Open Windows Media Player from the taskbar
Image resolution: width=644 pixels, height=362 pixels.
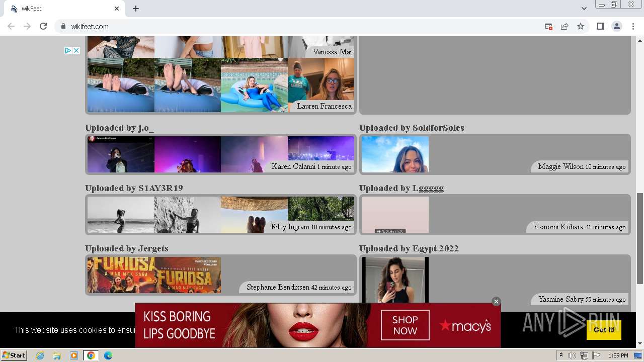point(73,355)
